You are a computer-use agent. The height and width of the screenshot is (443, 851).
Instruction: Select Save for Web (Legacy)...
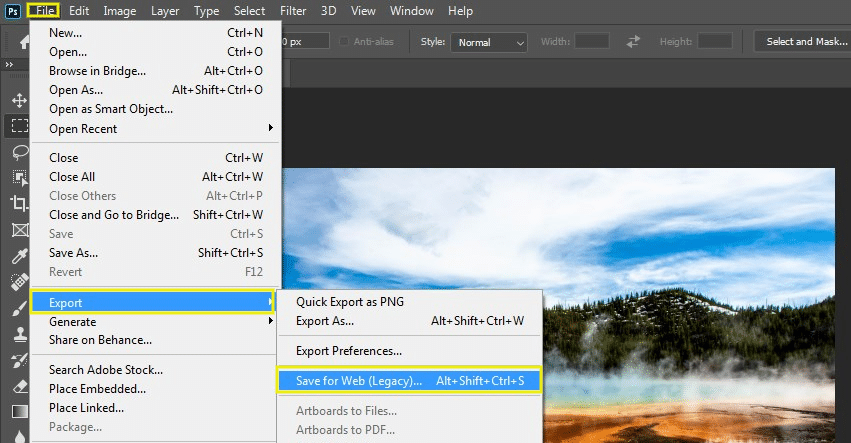click(x=409, y=380)
